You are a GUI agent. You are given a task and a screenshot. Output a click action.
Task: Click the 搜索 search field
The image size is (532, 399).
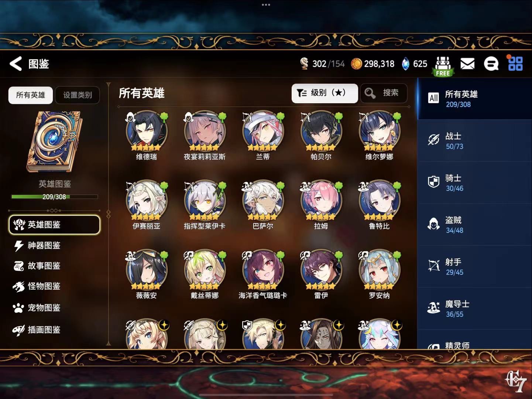[384, 93]
